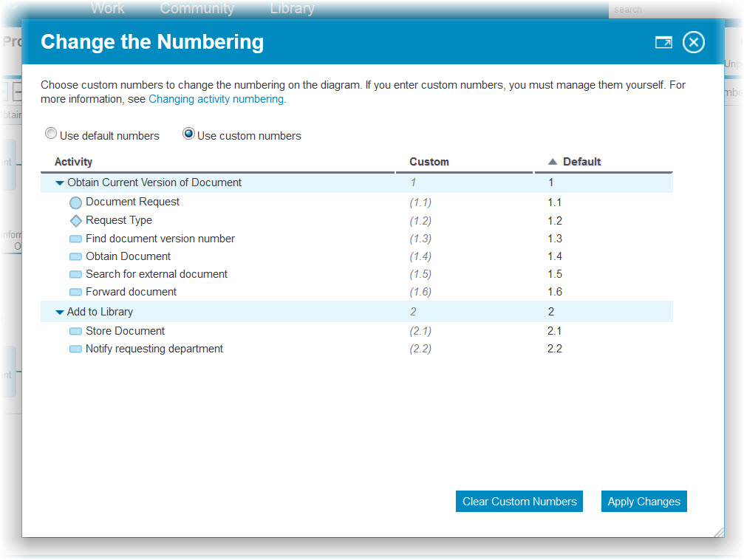Image resolution: width=744 pixels, height=560 pixels.
Task: Select the Document Request row label
Action: [x=132, y=202]
